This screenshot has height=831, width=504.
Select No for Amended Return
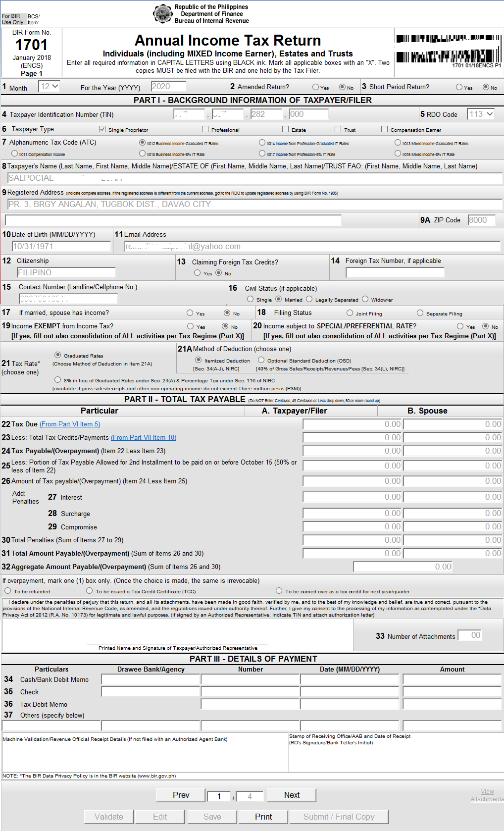(x=342, y=87)
